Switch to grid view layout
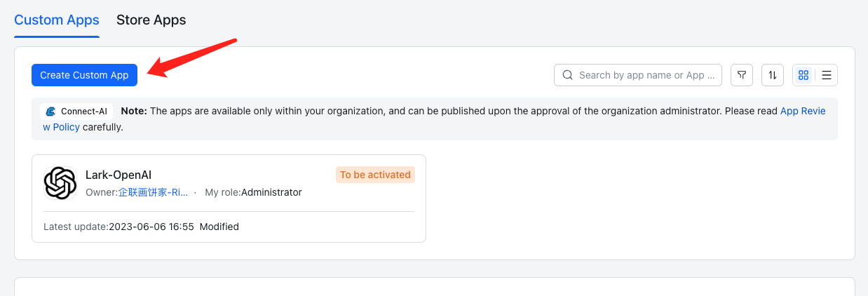Screen dimensions: 868x296 click(x=803, y=75)
